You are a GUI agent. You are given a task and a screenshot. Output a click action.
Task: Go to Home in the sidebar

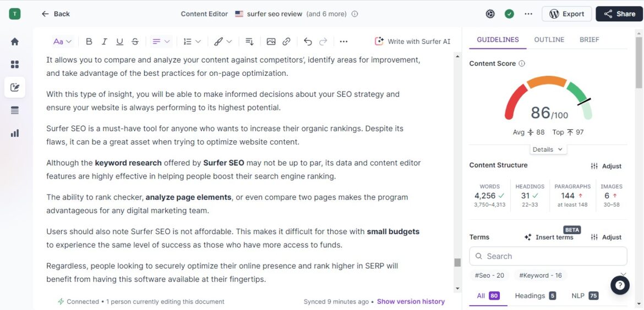15,41
